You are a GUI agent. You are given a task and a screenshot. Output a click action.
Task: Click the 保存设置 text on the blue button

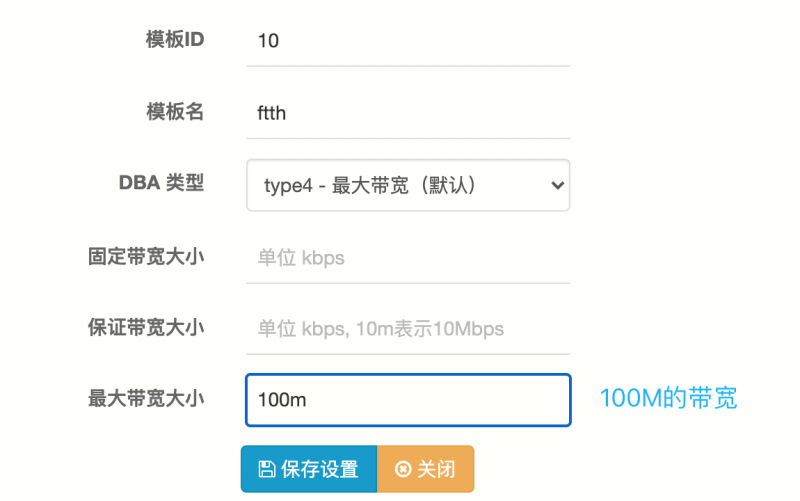[x=319, y=469]
